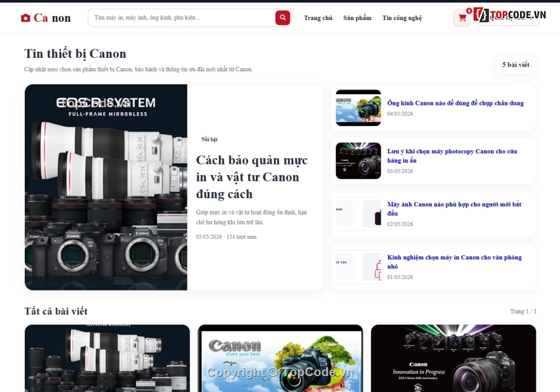The height and width of the screenshot is (392, 560).
Task: Open the Tin công nghệ menu item
Action: point(402,18)
